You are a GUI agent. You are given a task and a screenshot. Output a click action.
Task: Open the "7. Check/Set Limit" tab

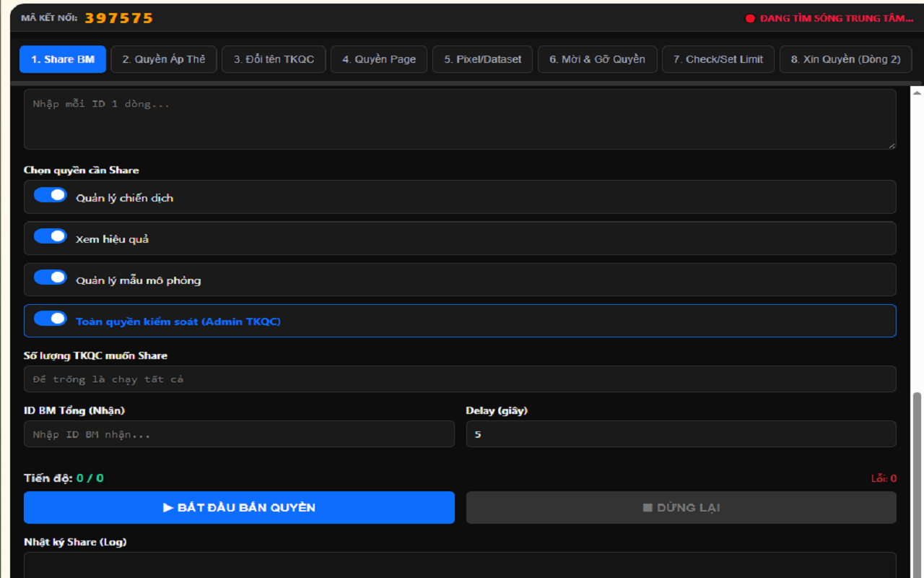pyautogui.click(x=718, y=59)
